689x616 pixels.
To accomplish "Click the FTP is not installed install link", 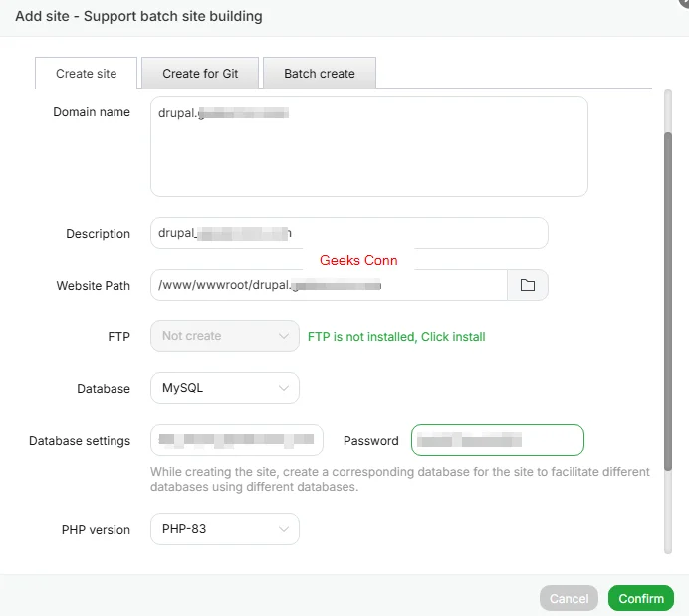I will coord(396,337).
